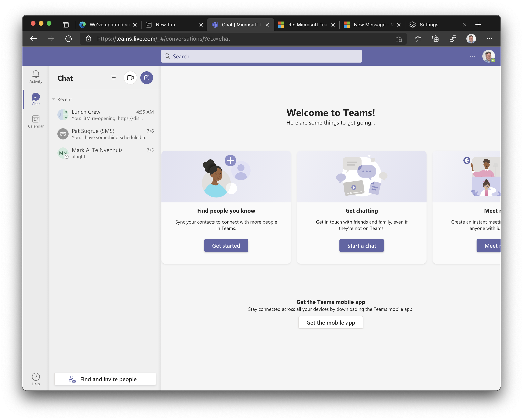Collapse the Recent chats section
This screenshot has width=523, height=420.
[x=53, y=99]
